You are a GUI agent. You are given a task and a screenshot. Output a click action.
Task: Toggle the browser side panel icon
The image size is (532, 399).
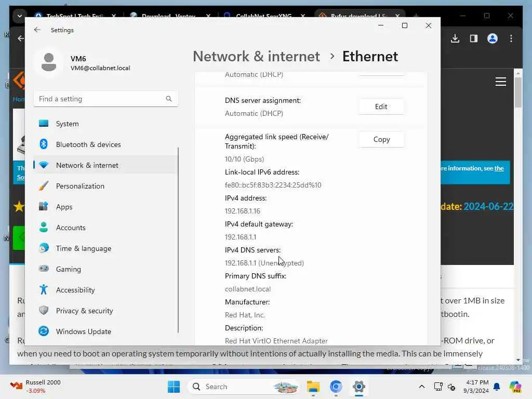click(x=474, y=38)
